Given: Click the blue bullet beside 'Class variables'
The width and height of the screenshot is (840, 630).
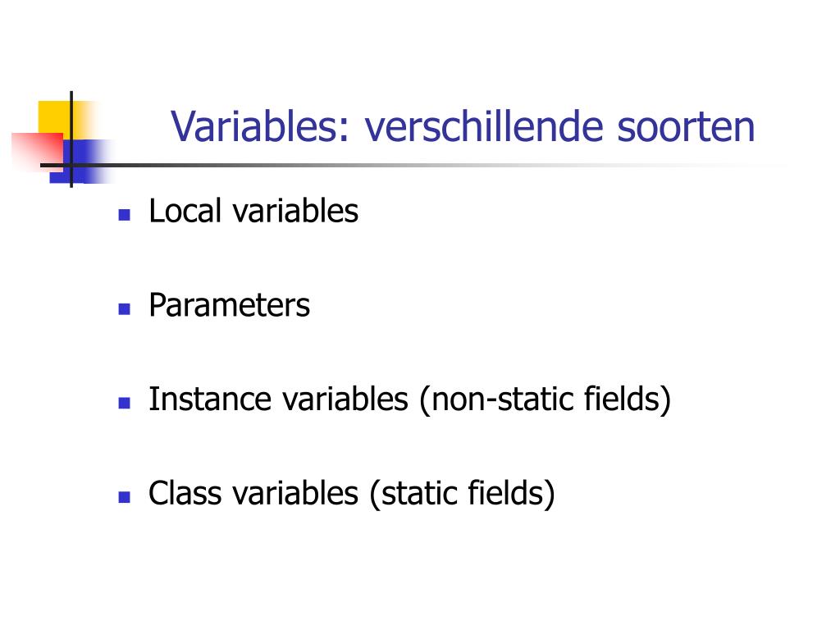Looking at the screenshot, I should pyautogui.click(x=125, y=497).
